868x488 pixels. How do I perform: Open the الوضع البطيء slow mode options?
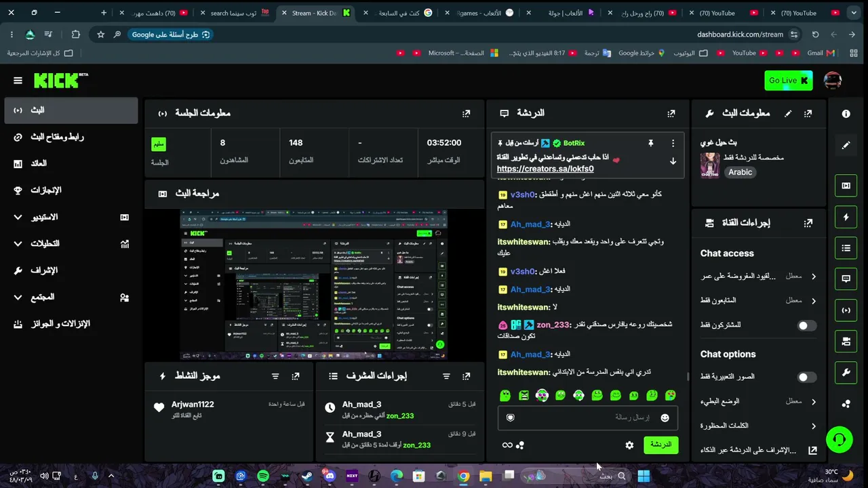click(758, 401)
